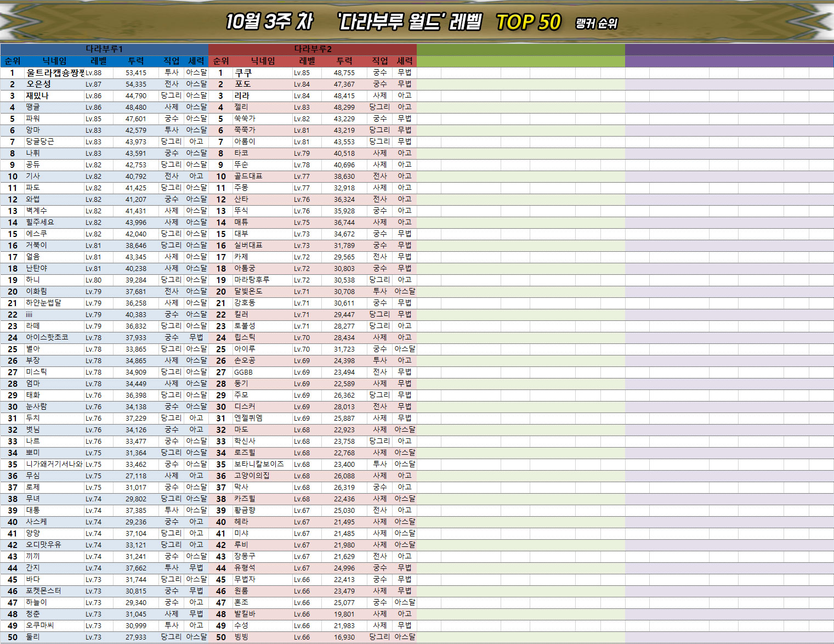Image resolution: width=834 pixels, height=644 pixels.
Task: Click the power value 54,335
Action: pos(135,84)
